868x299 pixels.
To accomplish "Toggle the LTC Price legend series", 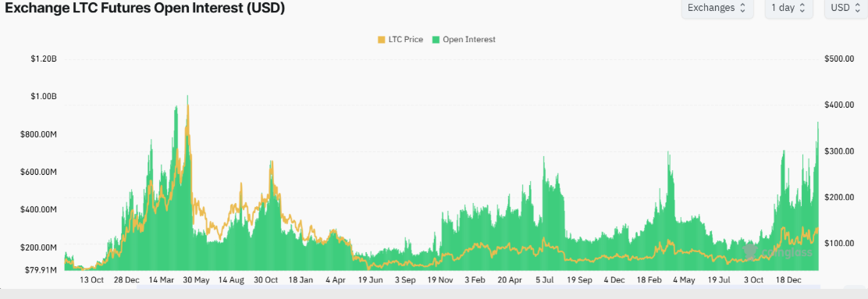I will point(400,39).
